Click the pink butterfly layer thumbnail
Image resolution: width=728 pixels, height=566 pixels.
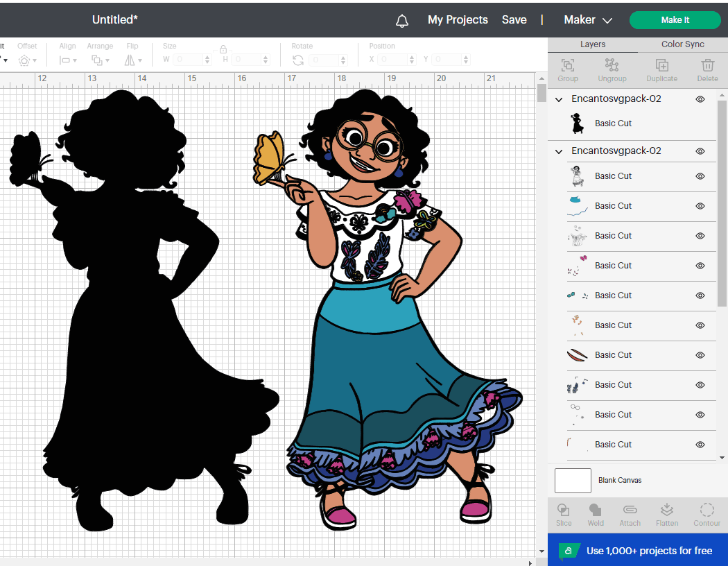pyautogui.click(x=577, y=265)
